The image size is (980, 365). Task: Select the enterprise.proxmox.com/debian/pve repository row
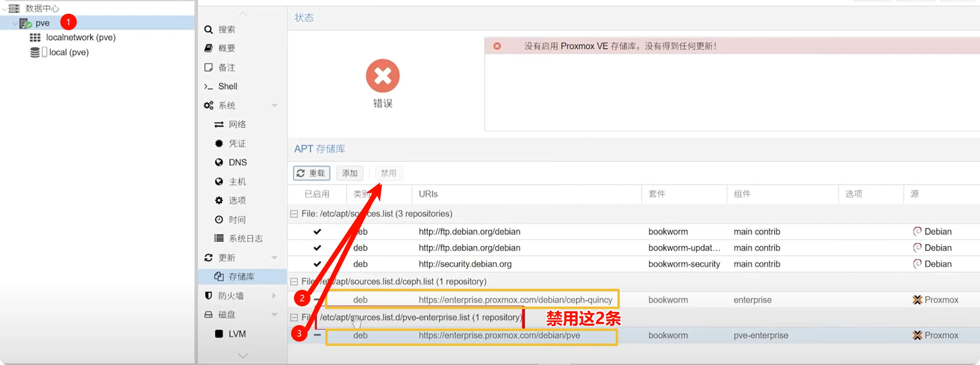point(634,335)
